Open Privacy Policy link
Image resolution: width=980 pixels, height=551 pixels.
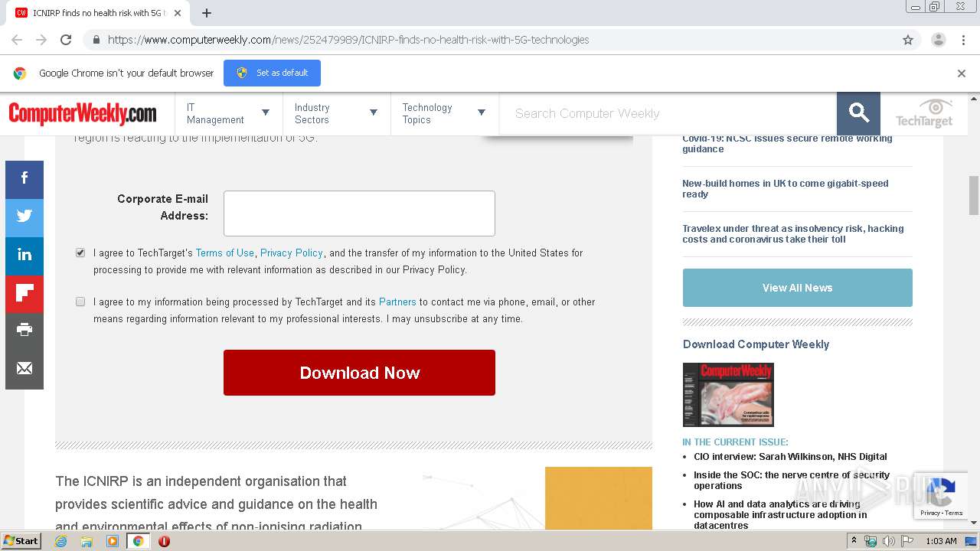coord(292,253)
